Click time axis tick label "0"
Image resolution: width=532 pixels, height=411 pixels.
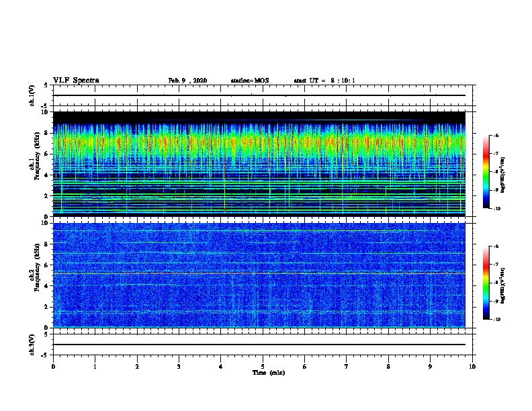[x=53, y=366]
